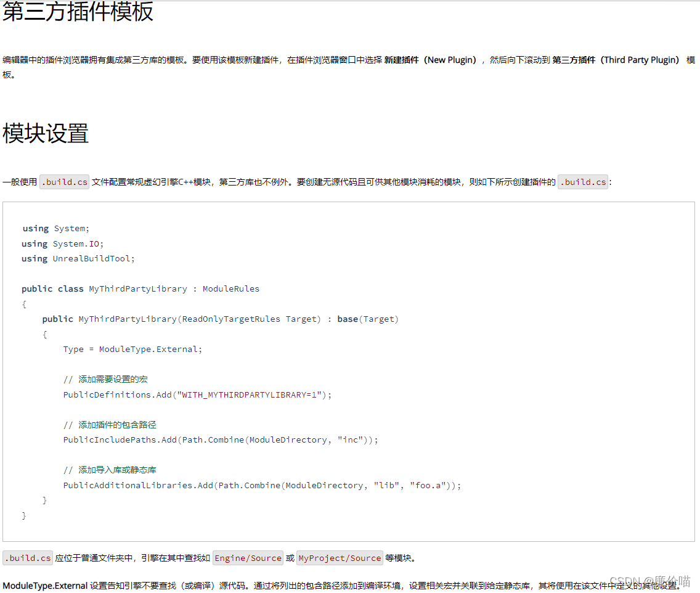Click the PublicIncludePaths.Add code line
This screenshot has height=593, width=700.
[x=221, y=440]
